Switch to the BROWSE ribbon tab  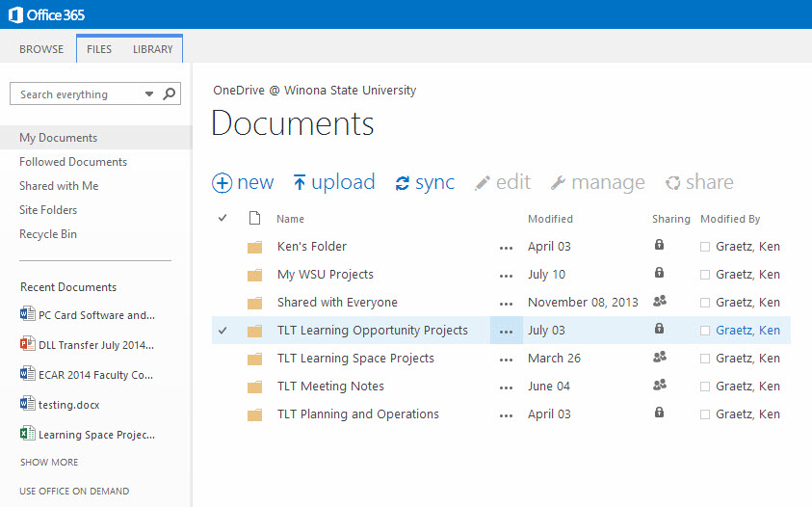41,49
